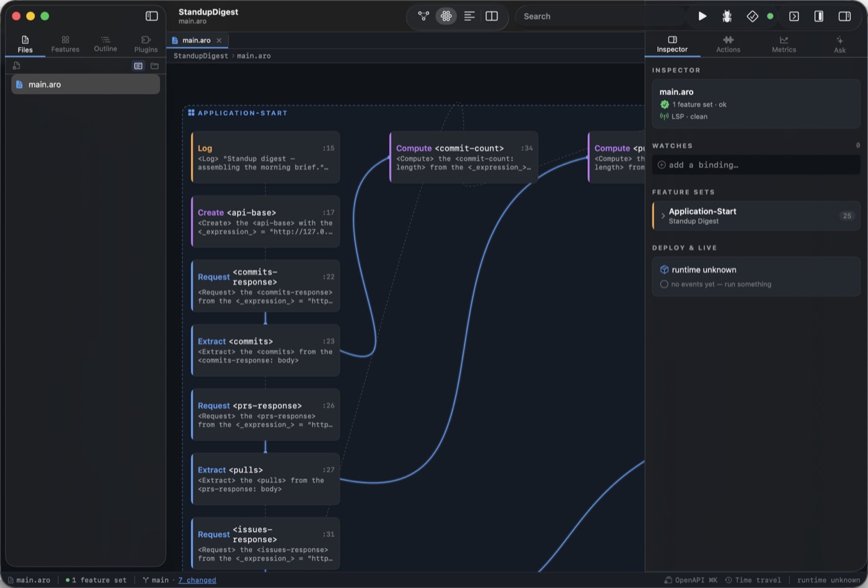Screen dimensions: 868x588
Task: Switch to Features sidebar tab
Action: pyautogui.click(x=65, y=44)
